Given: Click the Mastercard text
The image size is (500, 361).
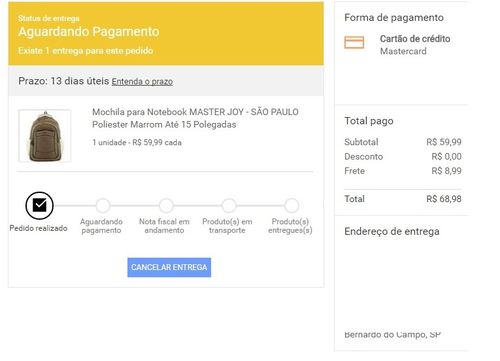Looking at the screenshot, I should pos(403,51).
